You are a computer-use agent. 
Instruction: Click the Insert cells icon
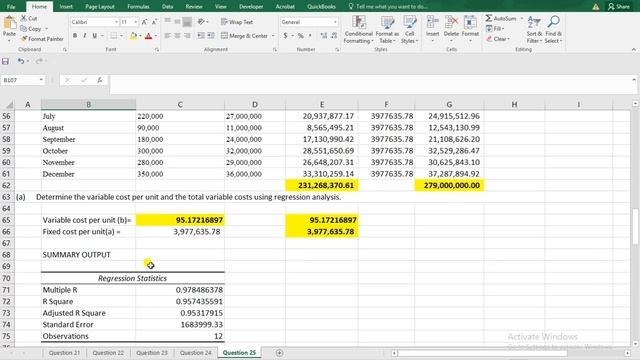432,22
